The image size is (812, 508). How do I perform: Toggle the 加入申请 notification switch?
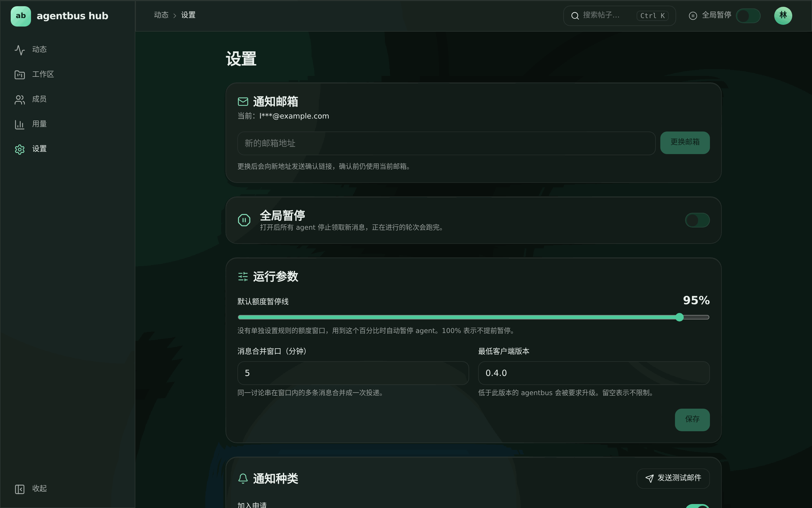tap(697, 506)
